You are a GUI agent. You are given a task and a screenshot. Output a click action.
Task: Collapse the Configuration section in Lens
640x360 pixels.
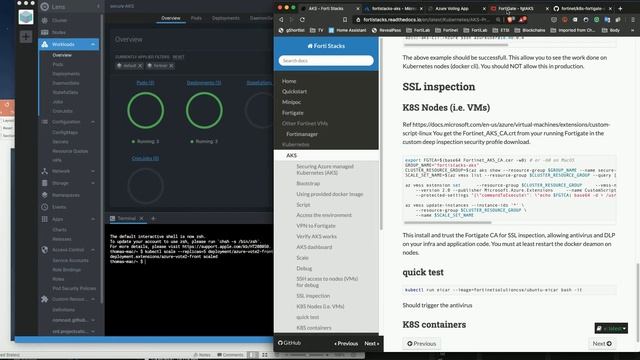93,122
